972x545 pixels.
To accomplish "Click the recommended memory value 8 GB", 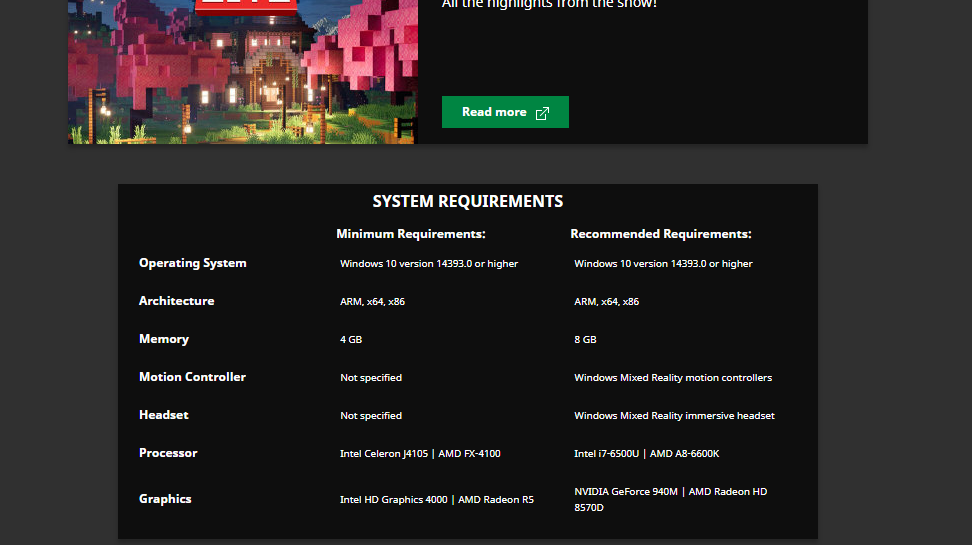I will 585,340.
